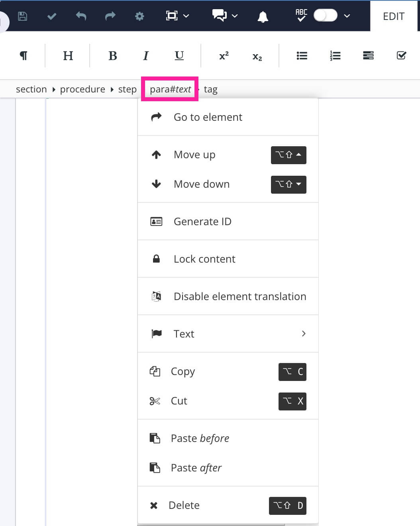Click the redo icon
Image resolution: width=420 pixels, height=526 pixels.
tap(110, 16)
